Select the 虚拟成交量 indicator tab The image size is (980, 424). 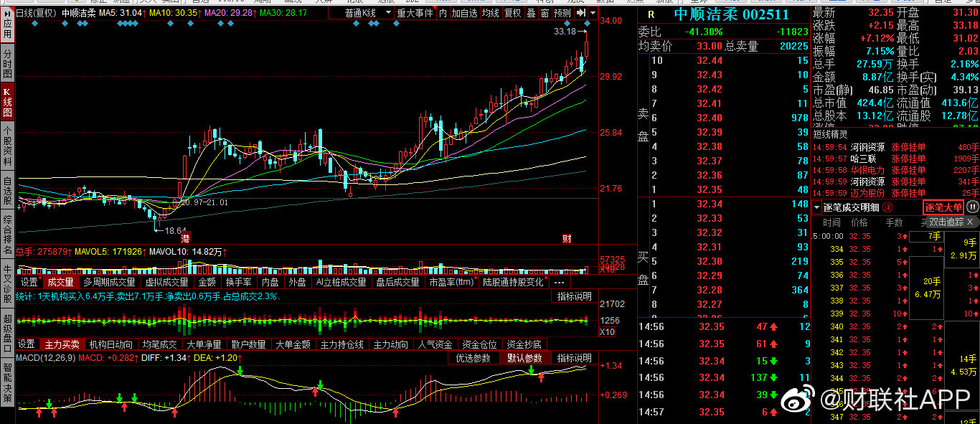[167, 283]
